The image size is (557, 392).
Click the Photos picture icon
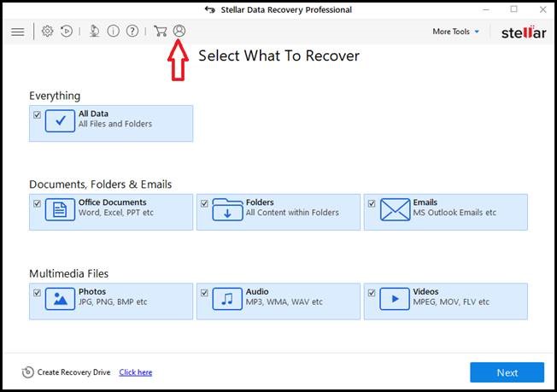click(60, 299)
